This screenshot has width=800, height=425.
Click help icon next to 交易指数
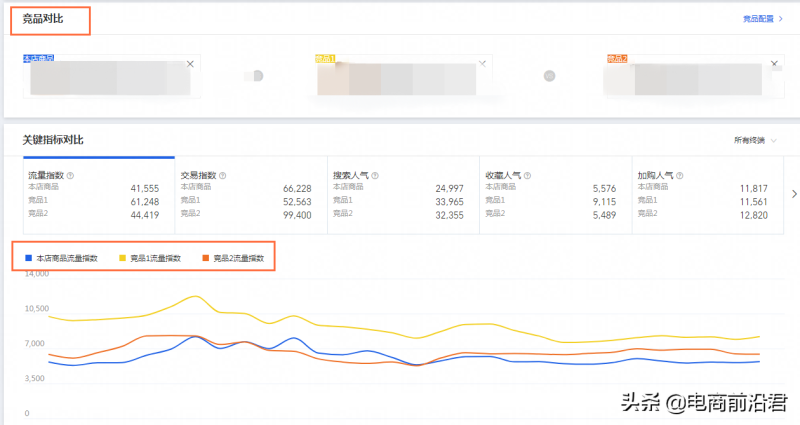[x=222, y=175]
